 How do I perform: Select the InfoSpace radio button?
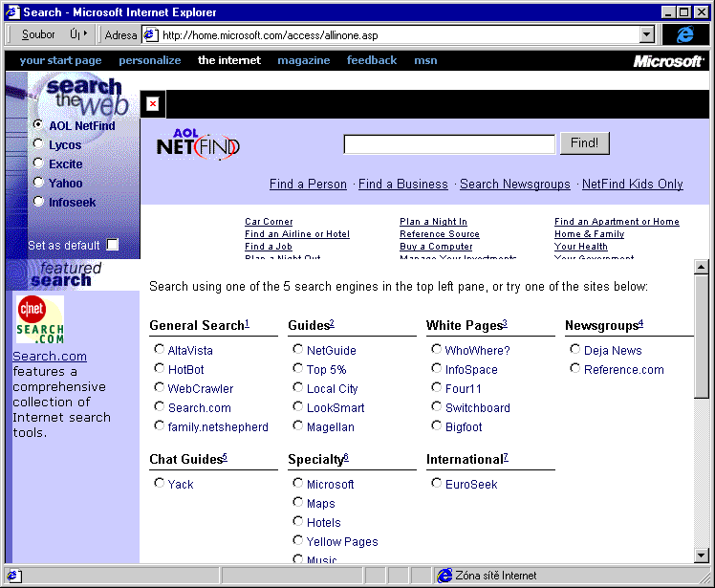(x=437, y=368)
